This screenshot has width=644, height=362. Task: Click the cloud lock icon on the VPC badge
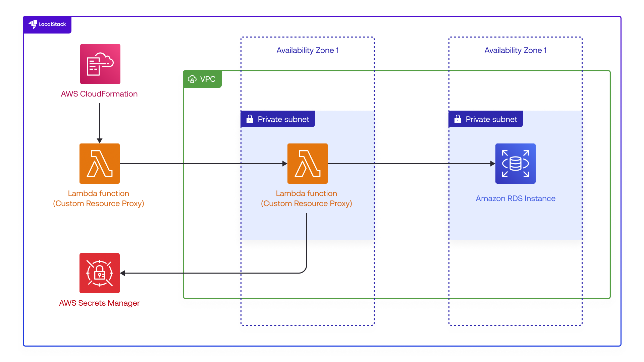point(192,79)
